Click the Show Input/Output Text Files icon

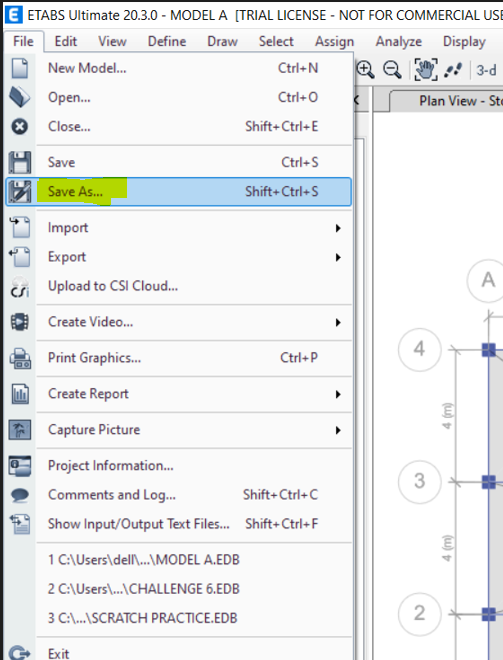click(20, 524)
